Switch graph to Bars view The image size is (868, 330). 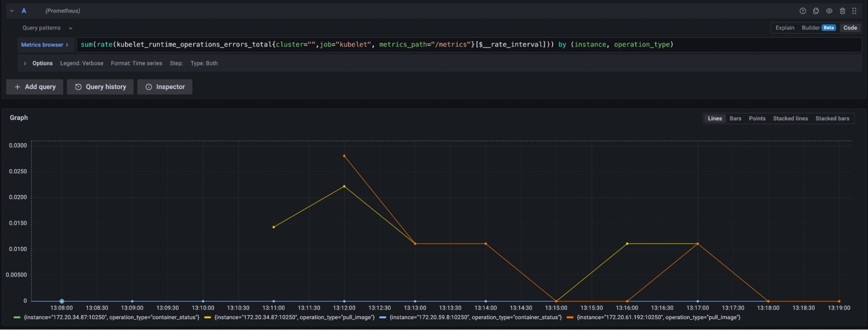(735, 119)
